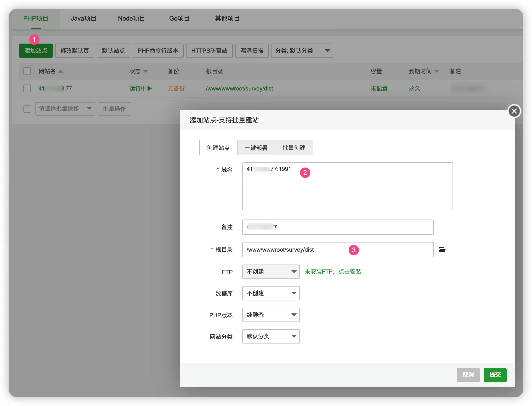Filter by 状态 column arrow
532x406 pixels.
146,71
